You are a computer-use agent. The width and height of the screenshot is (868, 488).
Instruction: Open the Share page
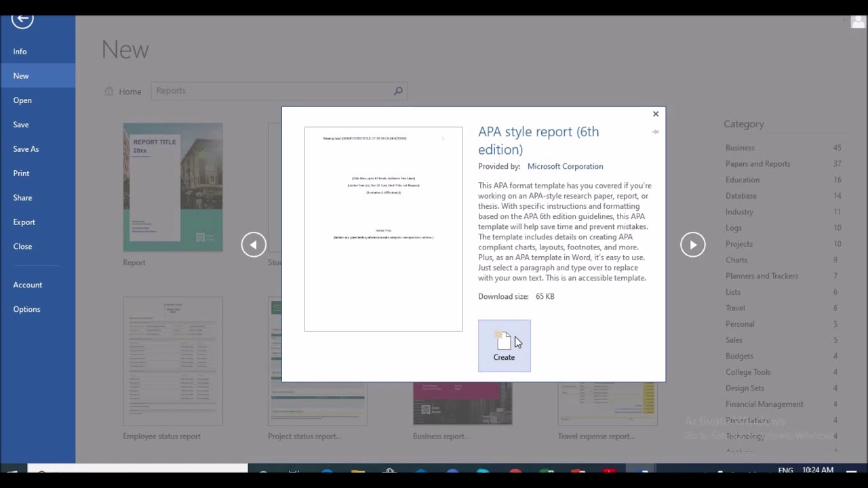[x=37, y=198]
